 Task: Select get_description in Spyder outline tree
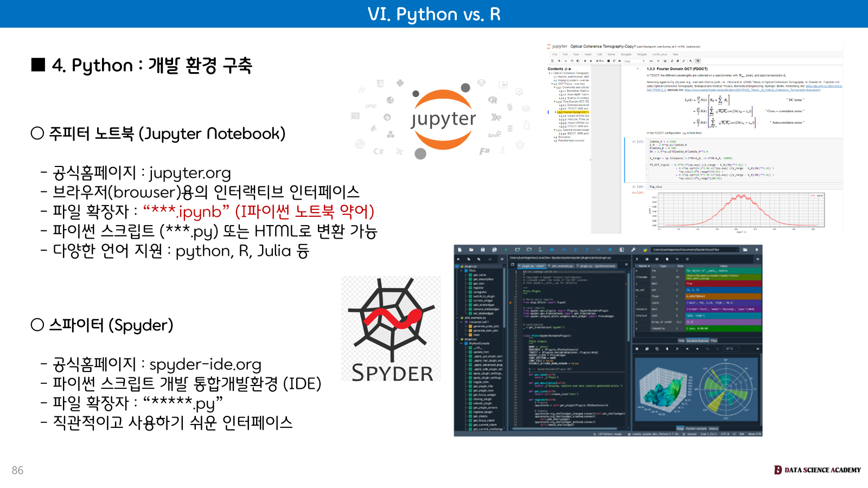pos(483,279)
